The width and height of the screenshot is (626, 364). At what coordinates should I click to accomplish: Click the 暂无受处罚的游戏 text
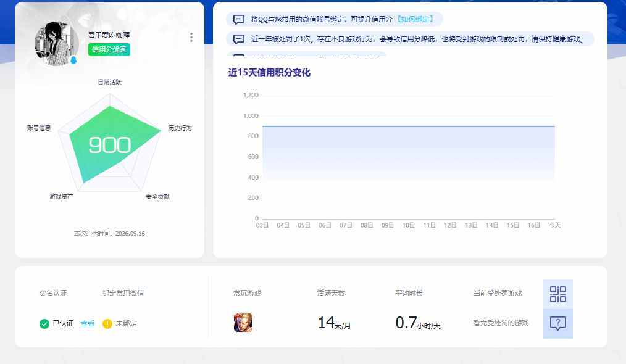[x=501, y=323]
